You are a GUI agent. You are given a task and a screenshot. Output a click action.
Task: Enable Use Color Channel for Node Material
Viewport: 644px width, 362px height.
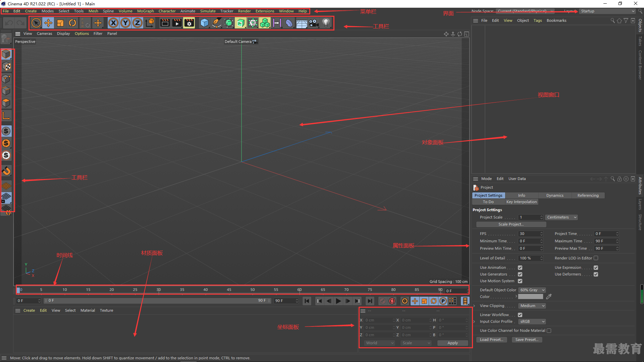pos(549,330)
